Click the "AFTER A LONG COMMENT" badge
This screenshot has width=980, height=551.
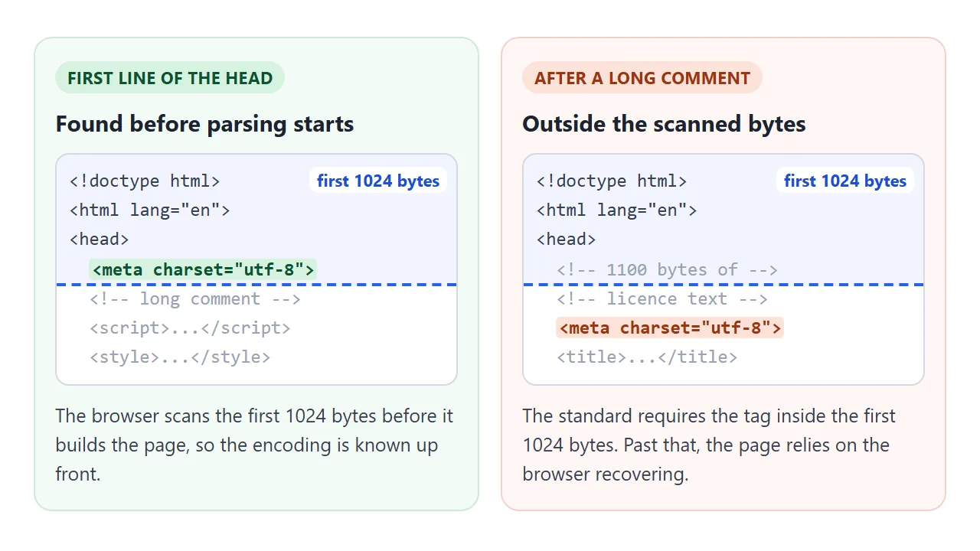(x=642, y=78)
